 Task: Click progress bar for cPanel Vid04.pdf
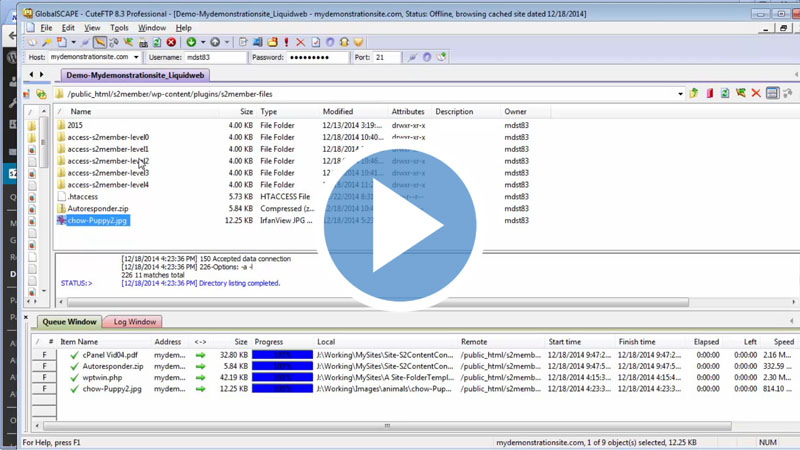point(282,355)
